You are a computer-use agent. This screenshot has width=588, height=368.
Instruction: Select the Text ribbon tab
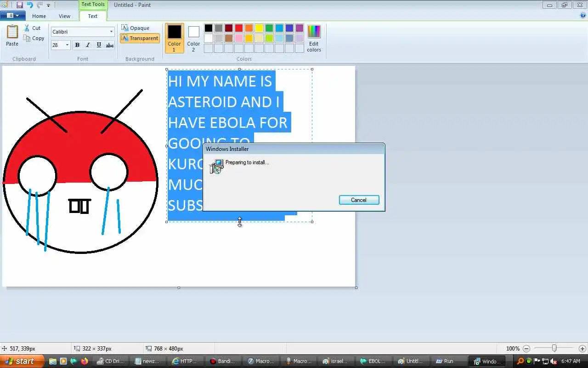tap(93, 16)
